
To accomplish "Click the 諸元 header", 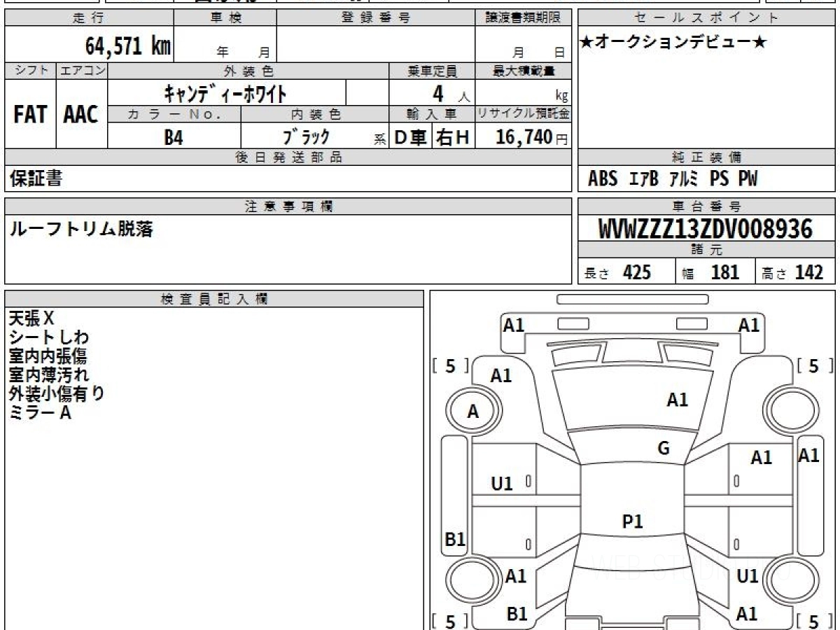I will click(706, 250).
